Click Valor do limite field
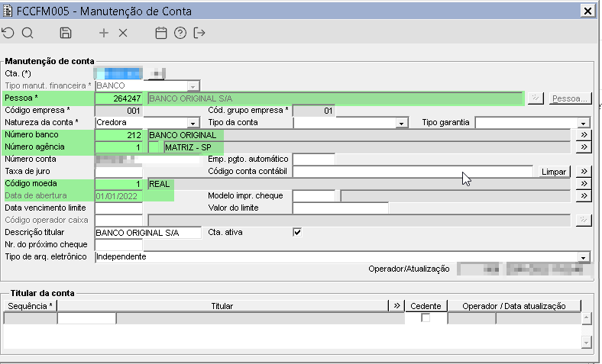The height and width of the screenshot is (364, 602). tap(341, 208)
